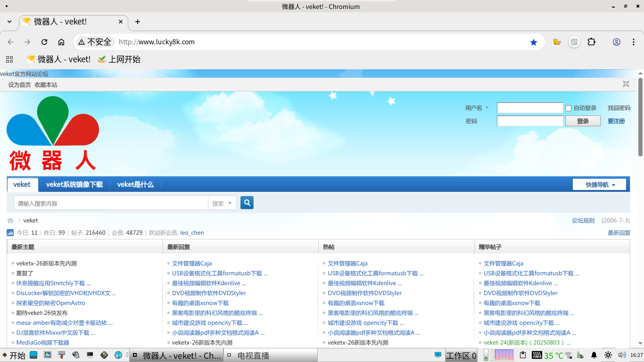Viewport: 644px width, 362px height.
Task: Open the terminal monitor icon in taskbar
Action: click(x=90, y=355)
